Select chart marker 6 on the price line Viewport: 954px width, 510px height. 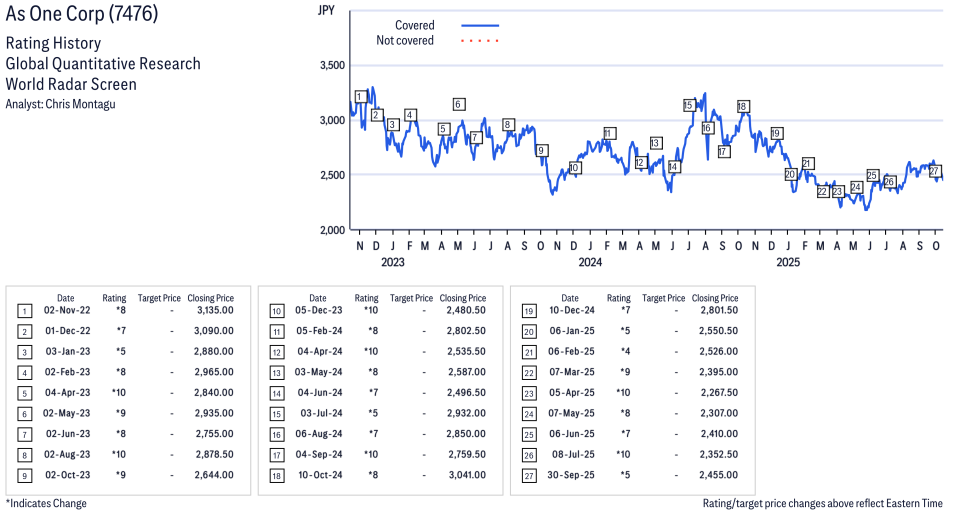[458, 104]
